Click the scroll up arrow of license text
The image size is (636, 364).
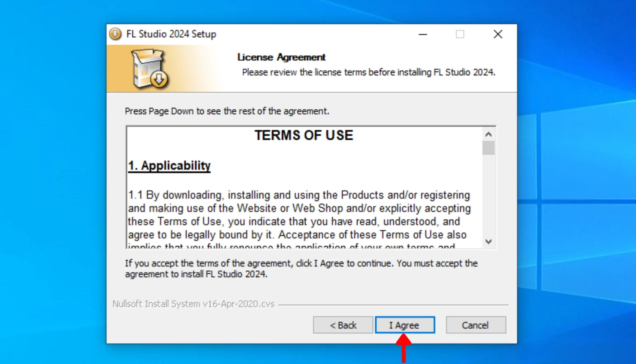(x=488, y=134)
